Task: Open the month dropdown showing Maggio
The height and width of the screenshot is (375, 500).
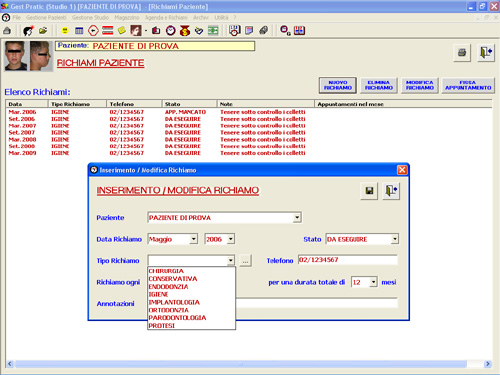Action: 193,239
